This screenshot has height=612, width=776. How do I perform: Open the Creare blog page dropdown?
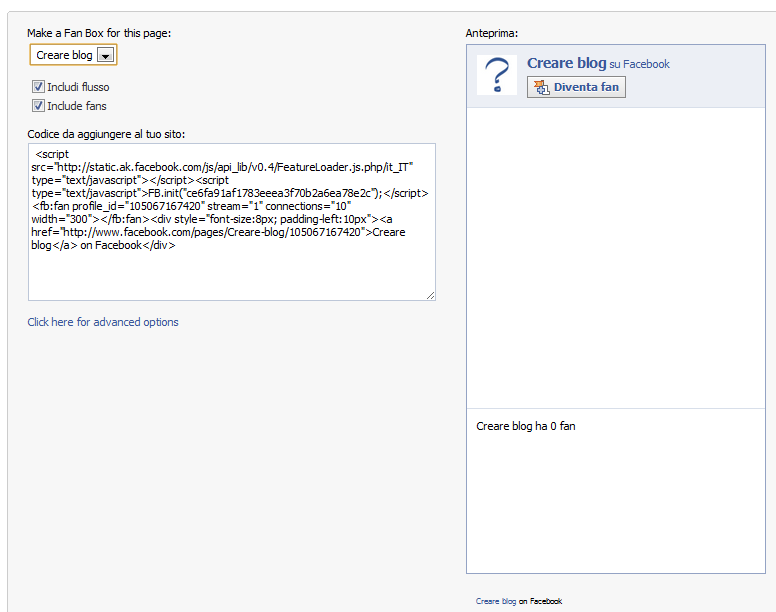tap(73, 55)
